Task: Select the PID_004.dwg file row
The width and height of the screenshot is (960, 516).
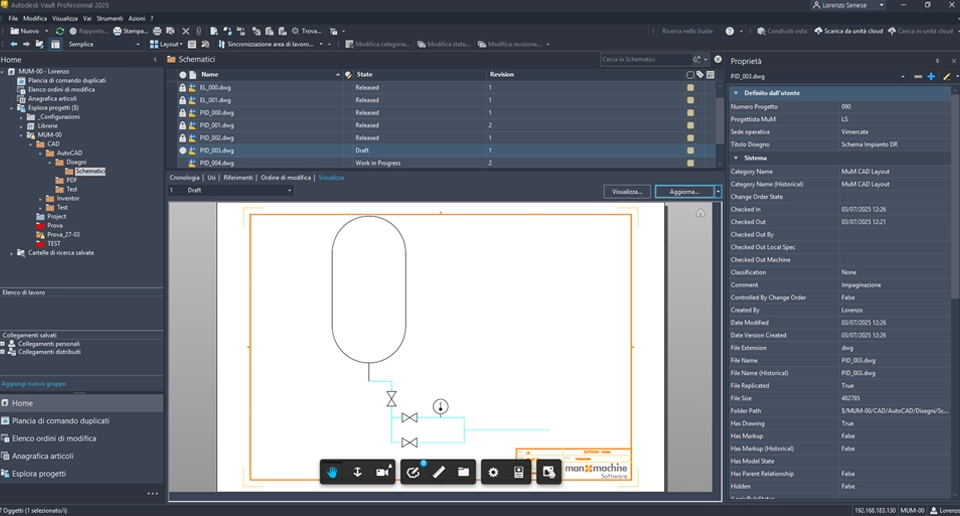Action: pos(441,163)
